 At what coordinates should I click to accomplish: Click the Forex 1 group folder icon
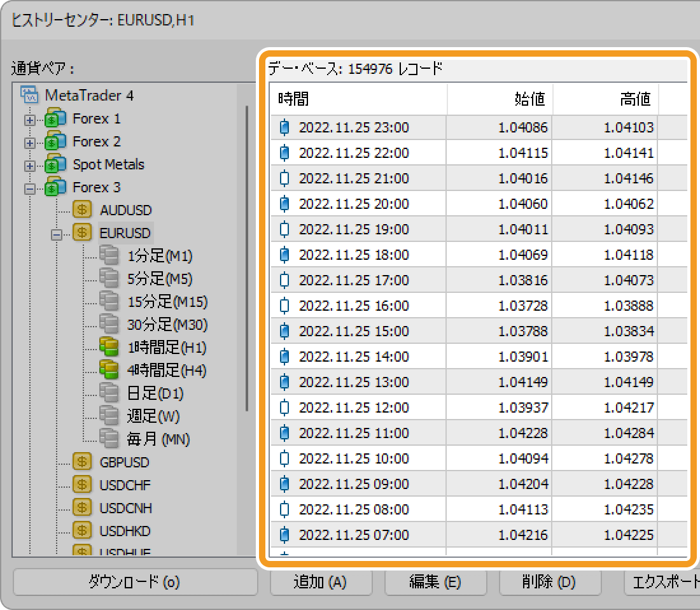click(x=56, y=118)
